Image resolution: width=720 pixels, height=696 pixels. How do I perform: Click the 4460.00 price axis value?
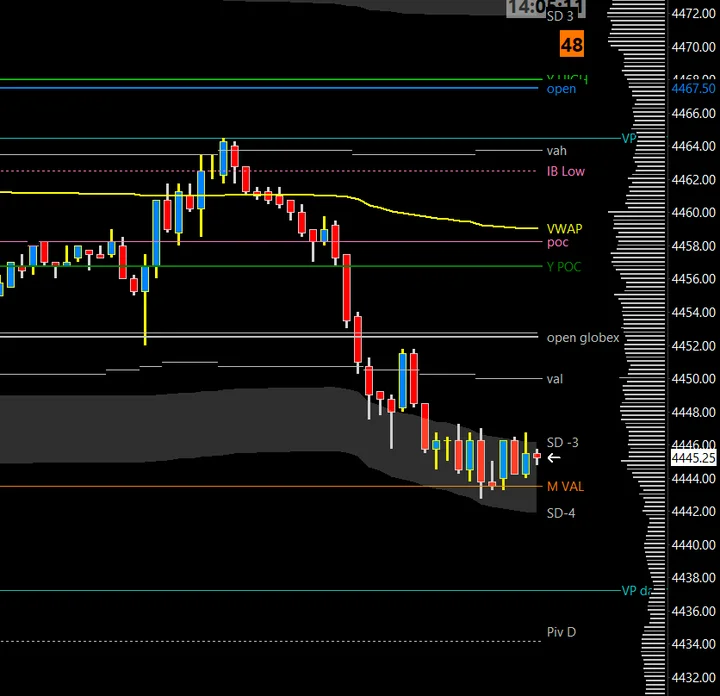coord(693,213)
